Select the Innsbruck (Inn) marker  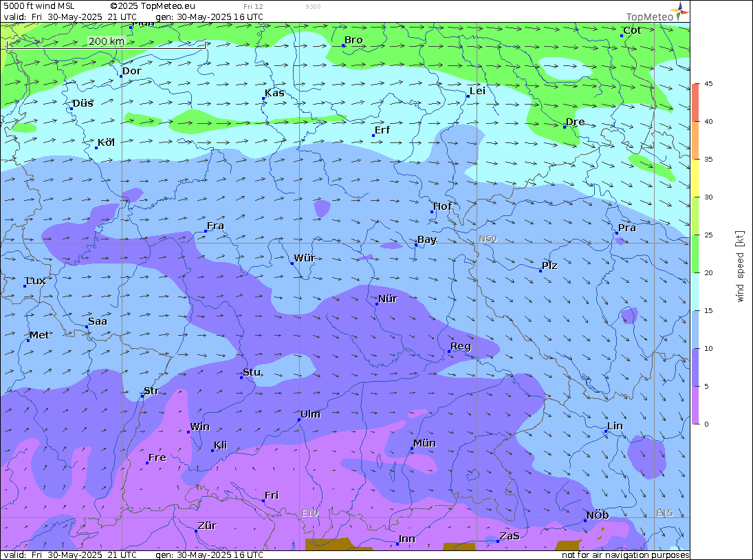[397, 544]
